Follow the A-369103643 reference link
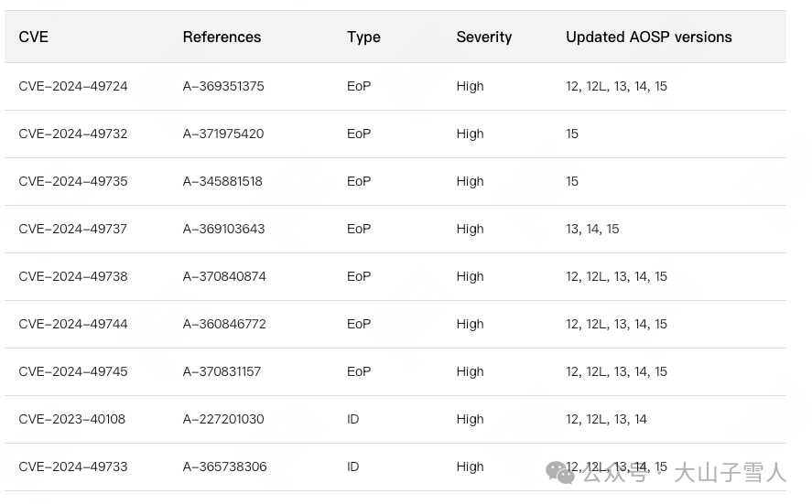This screenshot has width=812, height=504. pos(223,229)
